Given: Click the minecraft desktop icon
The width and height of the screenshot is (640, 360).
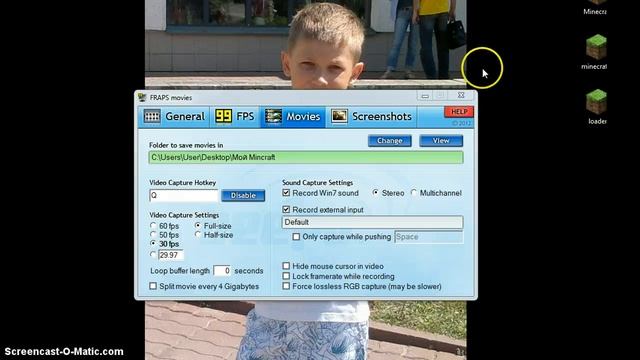Looking at the screenshot, I should (596, 52).
